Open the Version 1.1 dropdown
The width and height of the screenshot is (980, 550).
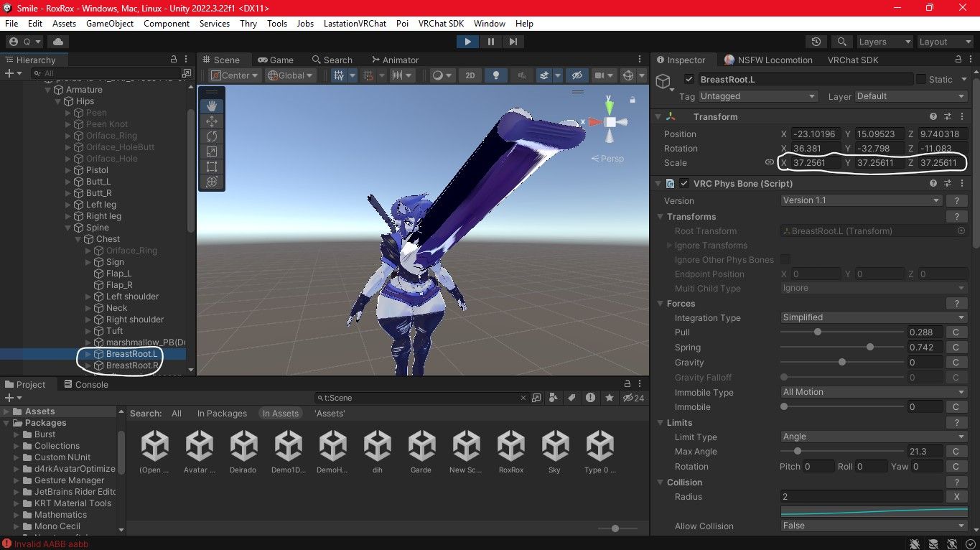(x=861, y=200)
